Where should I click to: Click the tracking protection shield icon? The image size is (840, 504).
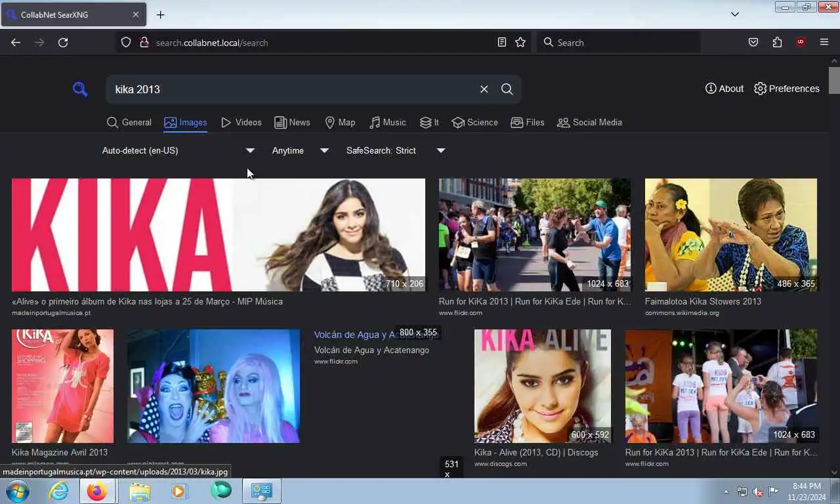coord(126,42)
